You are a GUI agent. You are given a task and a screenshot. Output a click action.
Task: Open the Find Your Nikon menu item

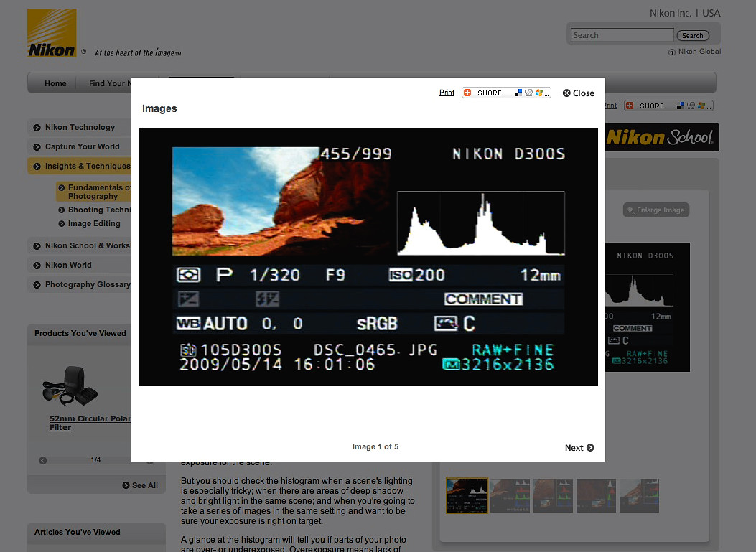[110, 83]
